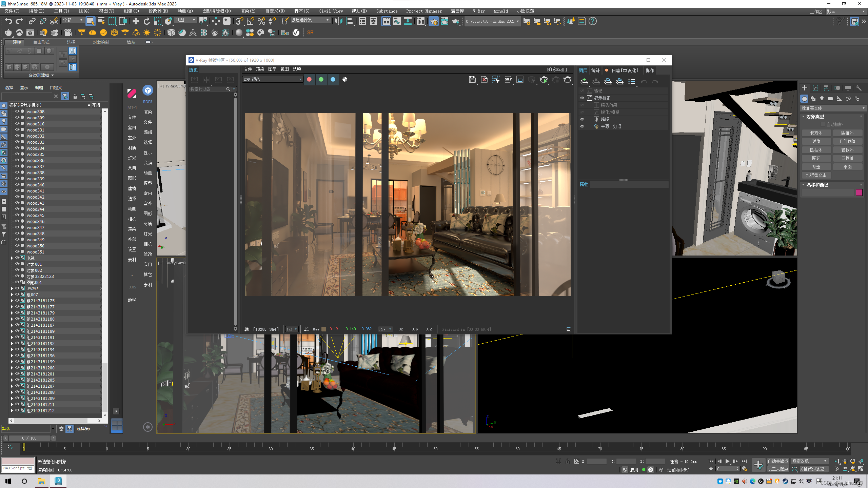Hide the wooo308 object via eye icon

pyautogui.click(x=17, y=111)
